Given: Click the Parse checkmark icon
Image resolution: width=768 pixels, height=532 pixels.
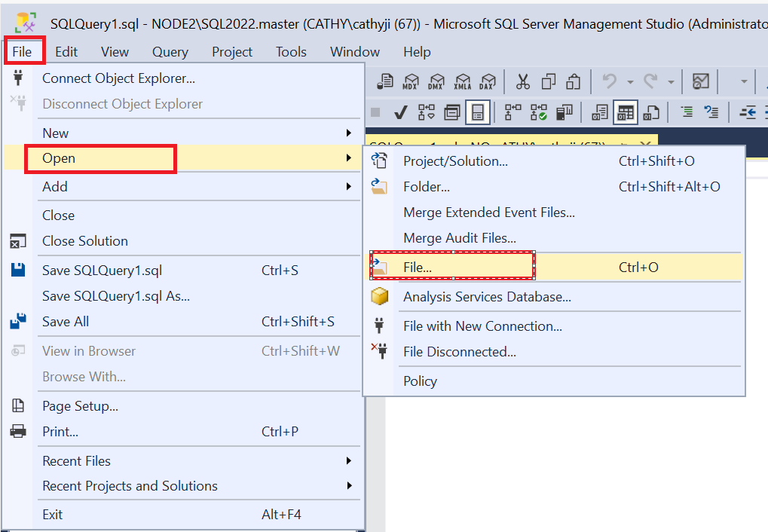Looking at the screenshot, I should 401,113.
